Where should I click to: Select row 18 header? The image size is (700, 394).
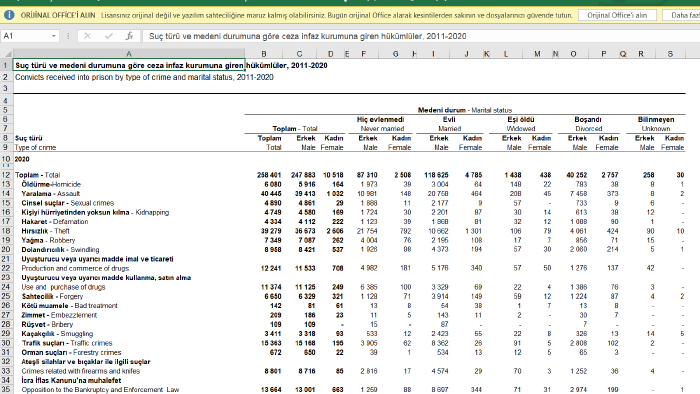click(6, 231)
